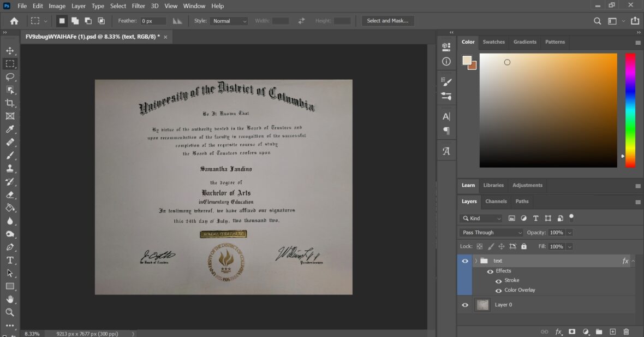
Task: Switch to the Swatches tab
Action: pyautogui.click(x=494, y=42)
